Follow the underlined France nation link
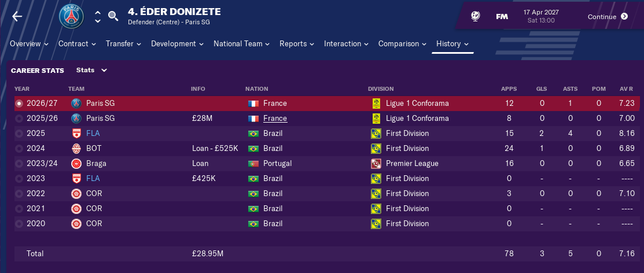The height and width of the screenshot is (273, 644). [x=275, y=119]
